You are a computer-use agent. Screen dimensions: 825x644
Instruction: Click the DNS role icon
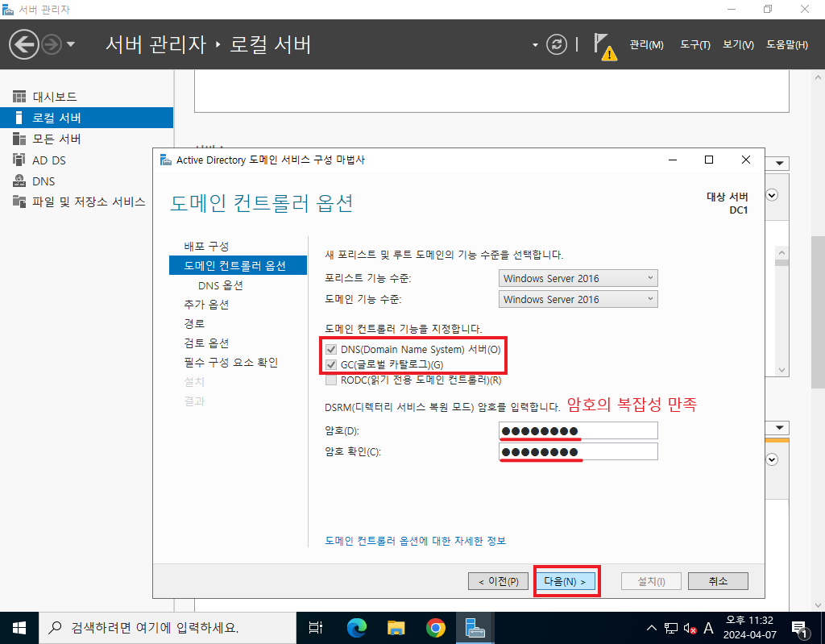[x=19, y=181]
